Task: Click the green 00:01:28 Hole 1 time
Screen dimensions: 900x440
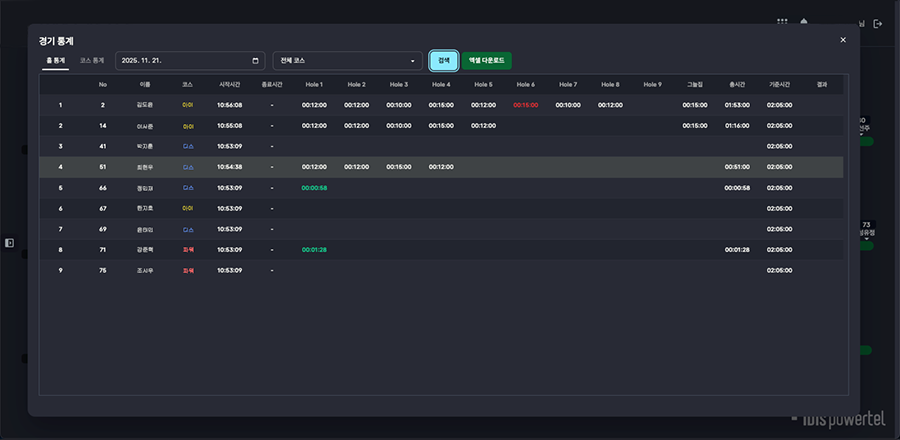Action: pos(314,250)
